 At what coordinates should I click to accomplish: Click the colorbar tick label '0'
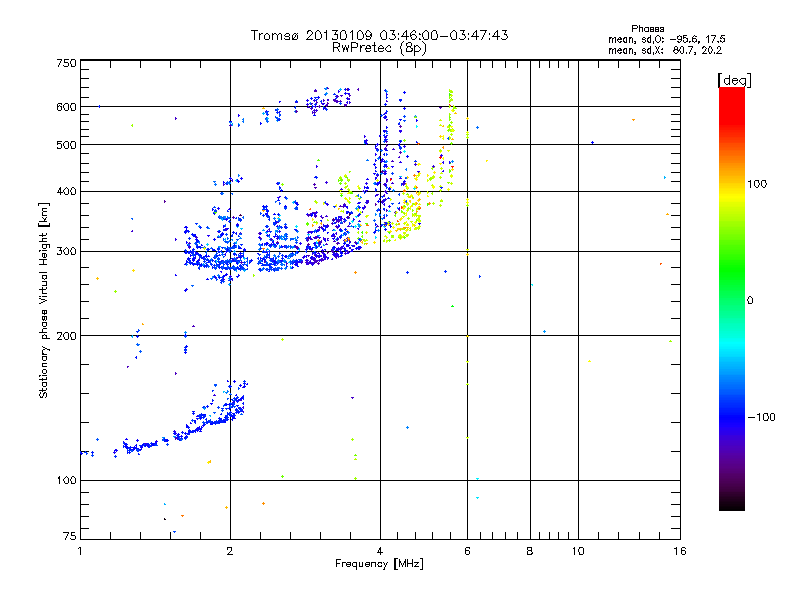coord(750,301)
